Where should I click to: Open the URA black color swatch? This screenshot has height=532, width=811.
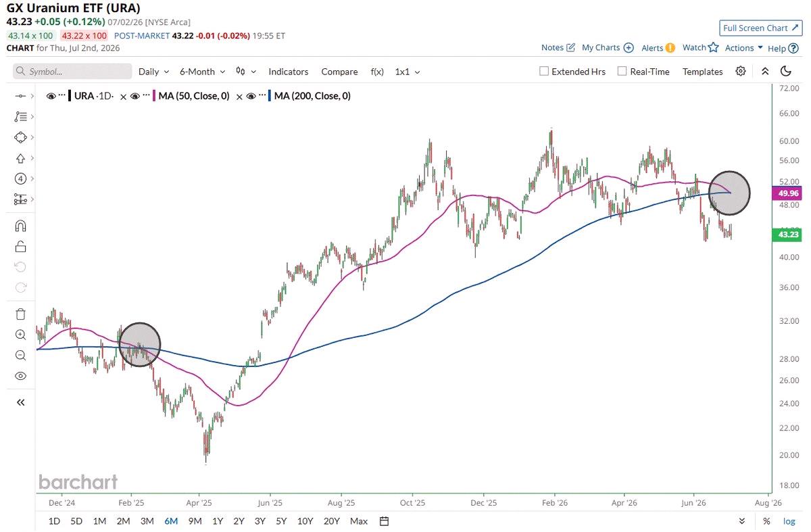(x=70, y=96)
